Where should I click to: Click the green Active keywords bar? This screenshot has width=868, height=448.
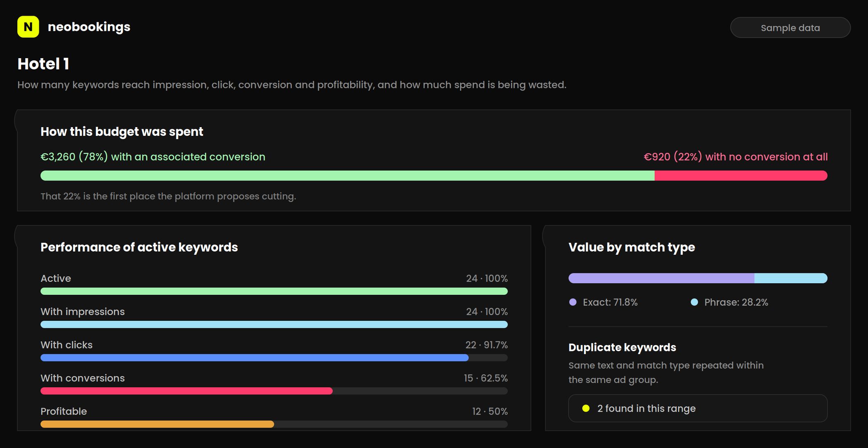(274, 291)
